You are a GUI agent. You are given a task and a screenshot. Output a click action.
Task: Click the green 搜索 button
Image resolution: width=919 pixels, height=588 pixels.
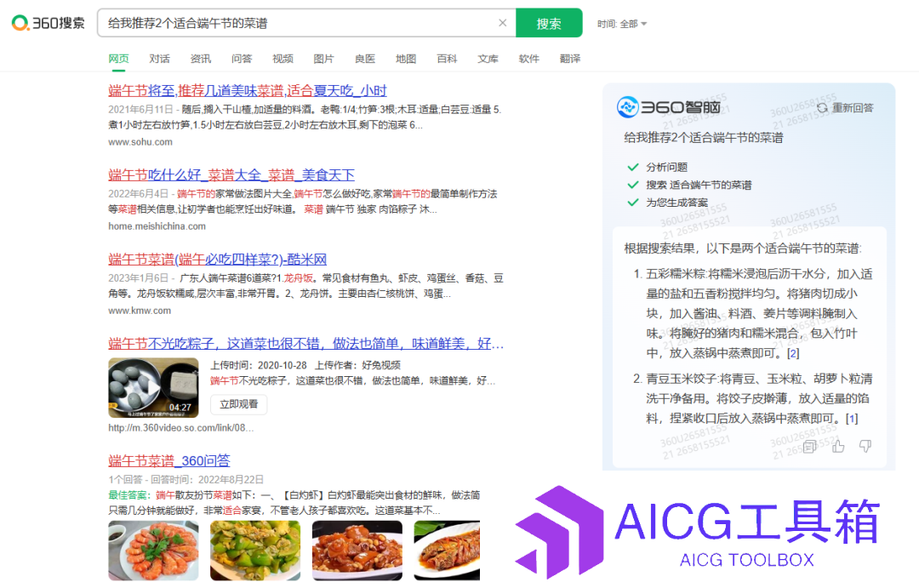point(549,23)
